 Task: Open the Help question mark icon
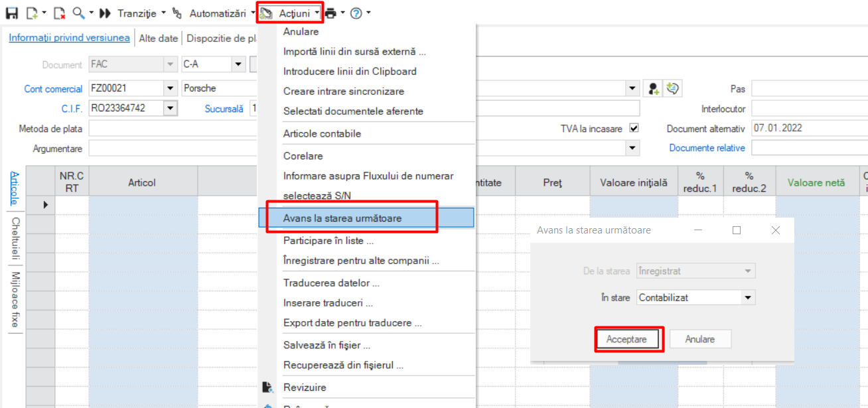[356, 13]
